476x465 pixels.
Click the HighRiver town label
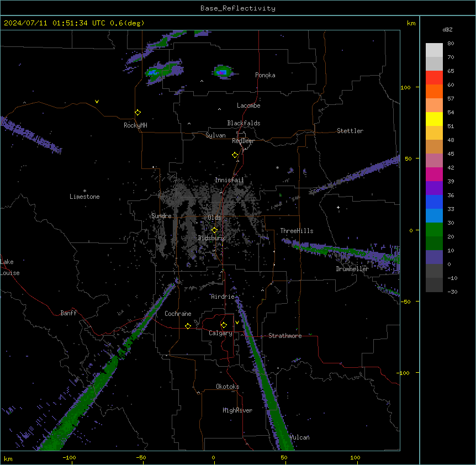[x=237, y=410]
